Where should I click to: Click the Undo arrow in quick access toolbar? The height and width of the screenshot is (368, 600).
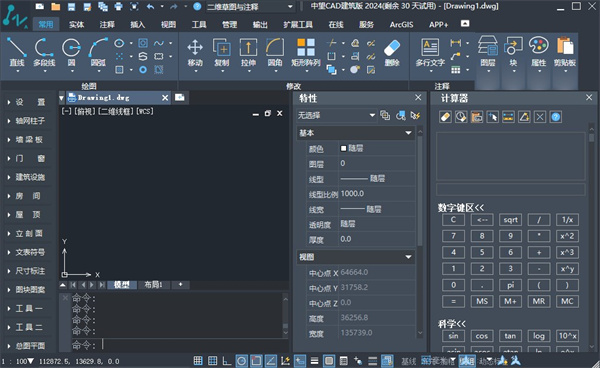[150, 7]
